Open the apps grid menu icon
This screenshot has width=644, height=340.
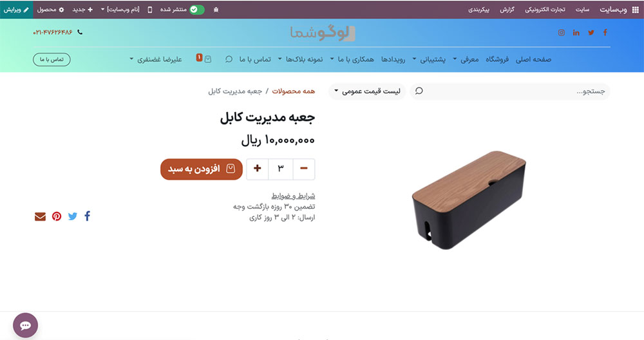pos(636,10)
